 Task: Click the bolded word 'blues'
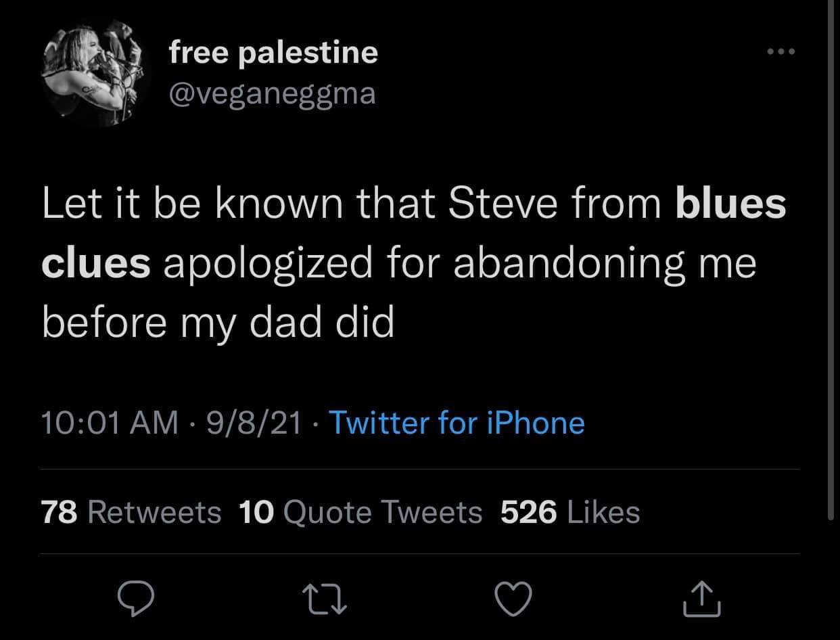[730, 204]
